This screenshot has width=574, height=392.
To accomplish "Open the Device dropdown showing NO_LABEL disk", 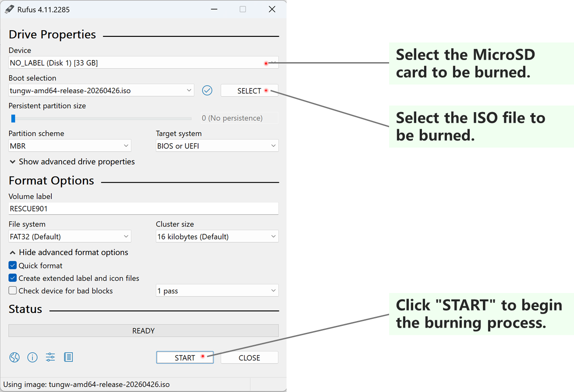I will tap(143, 63).
